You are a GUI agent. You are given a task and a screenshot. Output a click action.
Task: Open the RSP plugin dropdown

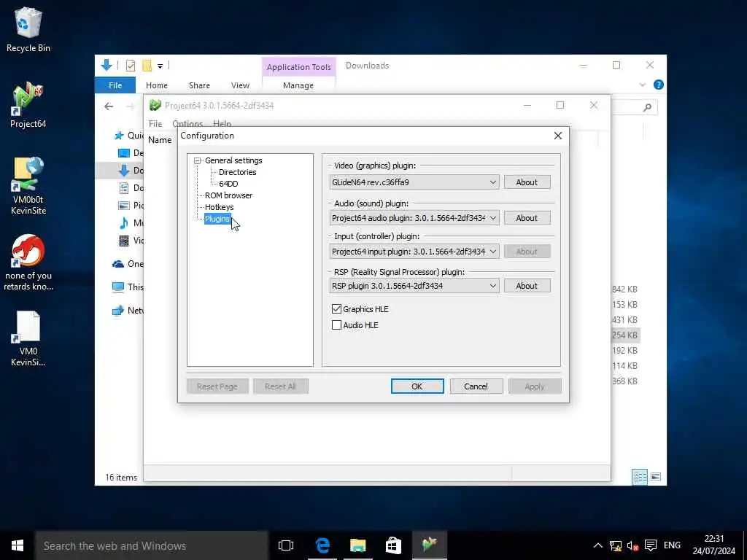coord(414,286)
